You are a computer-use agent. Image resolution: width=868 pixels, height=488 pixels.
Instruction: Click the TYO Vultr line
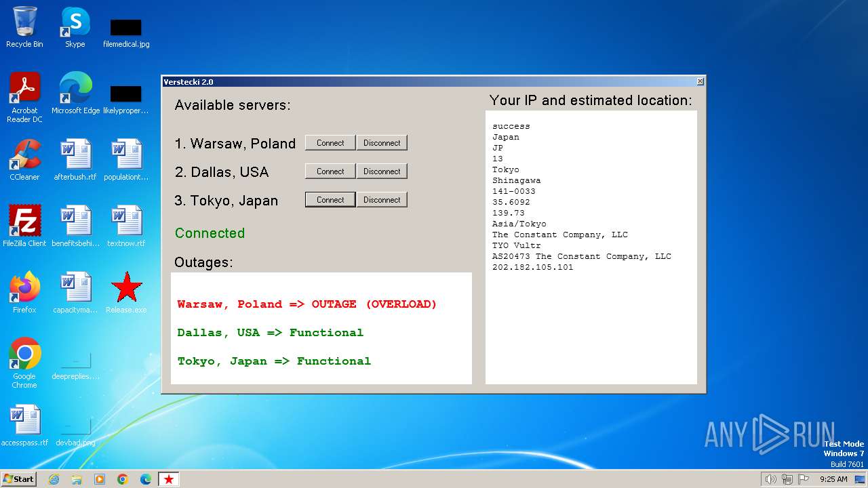pos(517,245)
